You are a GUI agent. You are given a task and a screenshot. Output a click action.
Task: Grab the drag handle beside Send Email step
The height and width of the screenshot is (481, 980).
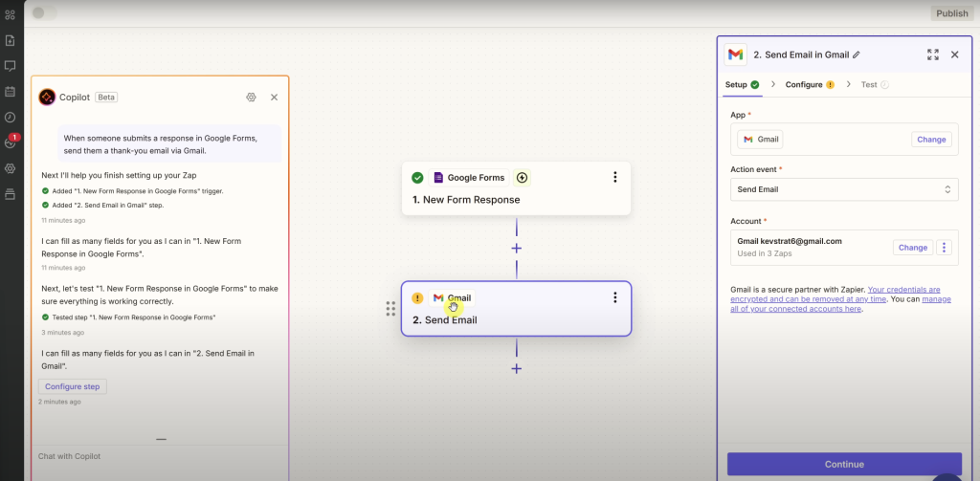coord(390,309)
